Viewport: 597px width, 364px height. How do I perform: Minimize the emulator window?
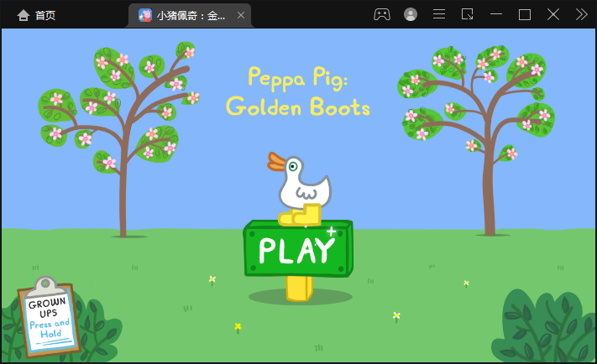click(x=496, y=14)
